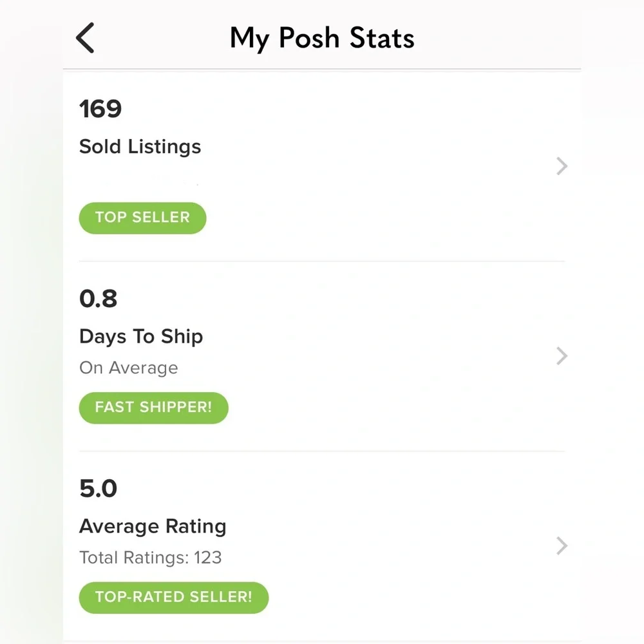The width and height of the screenshot is (644, 644).
Task: Open Sold Listings details via its chevron
Action: 562,166
